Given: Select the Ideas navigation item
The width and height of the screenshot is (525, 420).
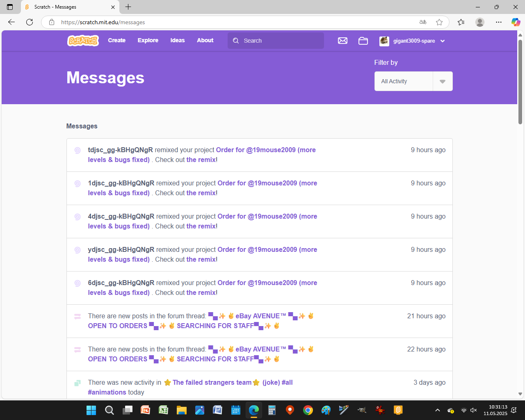Looking at the screenshot, I should click(177, 40).
